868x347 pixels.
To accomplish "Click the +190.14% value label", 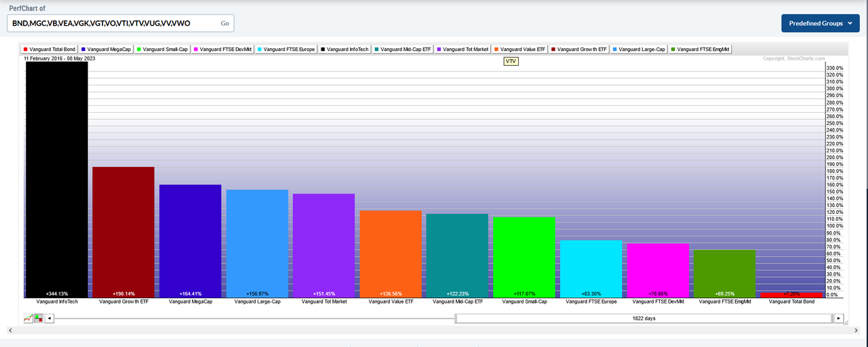I will coord(123,293).
